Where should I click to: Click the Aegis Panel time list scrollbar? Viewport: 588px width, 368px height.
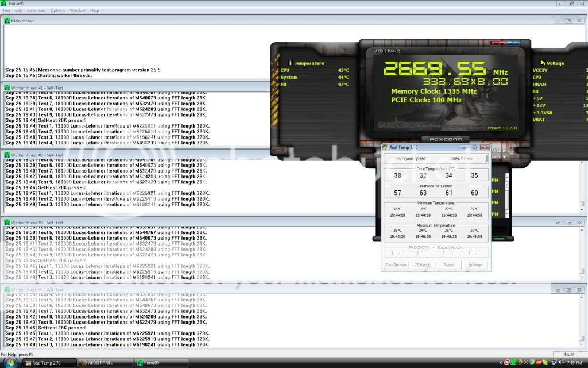pos(507,195)
